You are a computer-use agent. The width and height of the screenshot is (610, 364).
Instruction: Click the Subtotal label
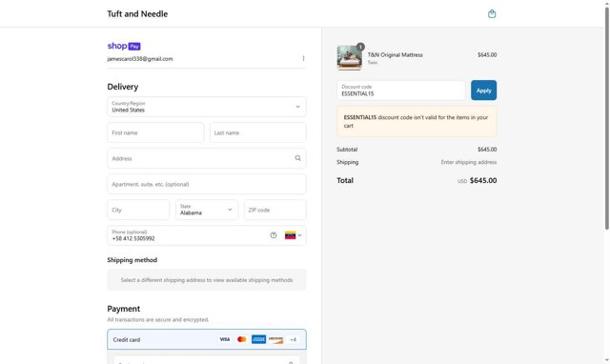(347, 150)
